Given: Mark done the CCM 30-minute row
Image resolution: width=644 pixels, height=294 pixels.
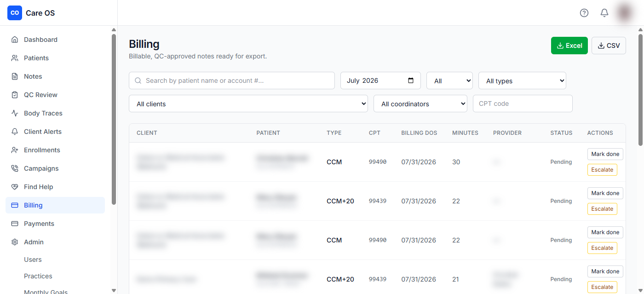Looking at the screenshot, I should pyautogui.click(x=605, y=154).
